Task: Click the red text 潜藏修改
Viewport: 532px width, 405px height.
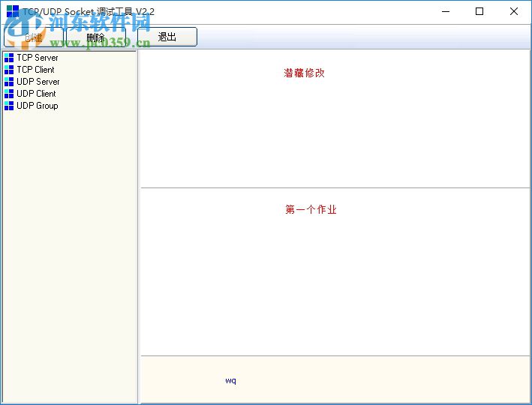Action: click(305, 73)
